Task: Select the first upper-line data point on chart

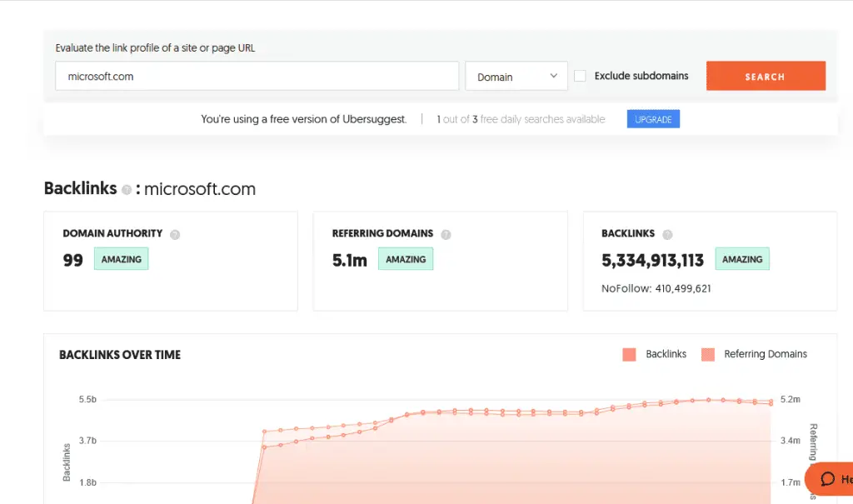Action: (x=264, y=432)
